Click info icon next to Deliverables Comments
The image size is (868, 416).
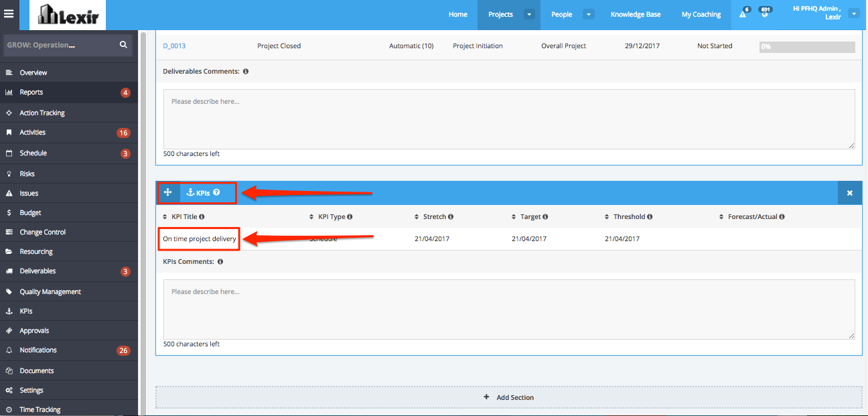[246, 71]
